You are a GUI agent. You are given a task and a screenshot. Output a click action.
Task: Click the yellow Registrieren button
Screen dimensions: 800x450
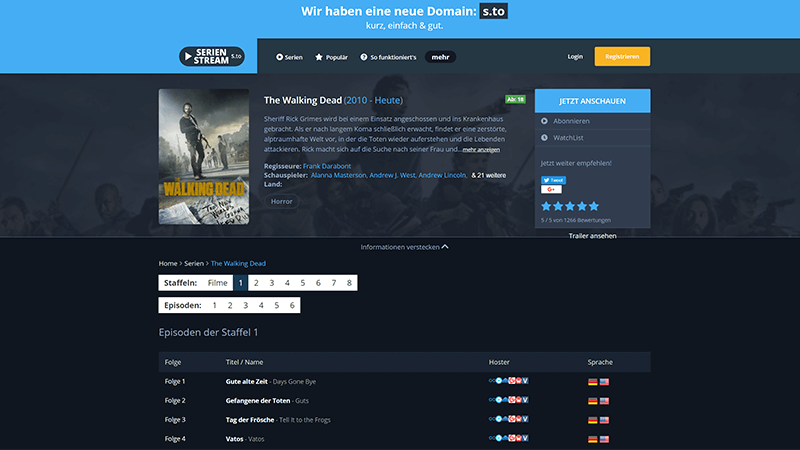(x=622, y=57)
